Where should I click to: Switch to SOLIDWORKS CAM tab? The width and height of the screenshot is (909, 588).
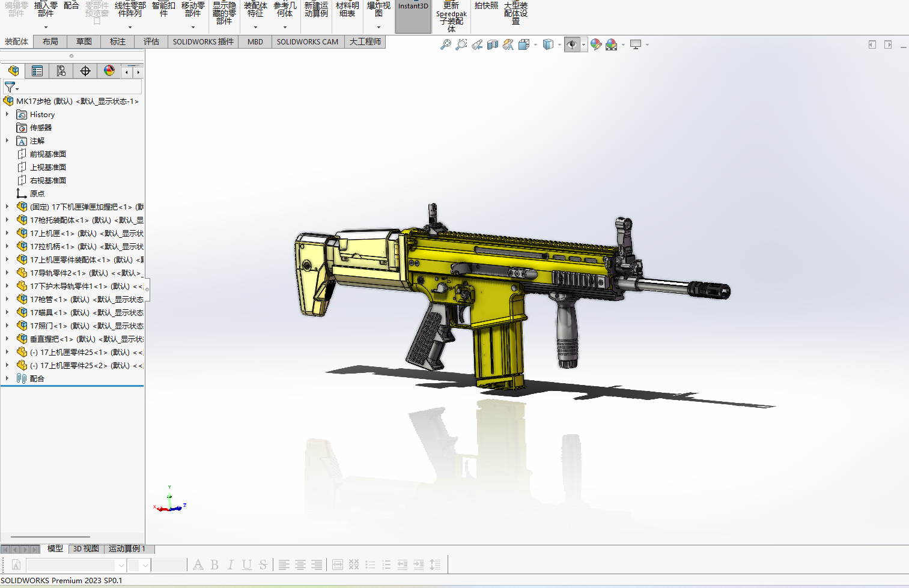point(308,41)
